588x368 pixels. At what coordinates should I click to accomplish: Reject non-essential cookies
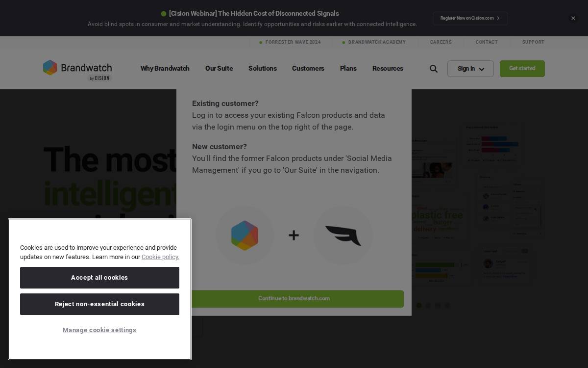pyautogui.click(x=99, y=304)
